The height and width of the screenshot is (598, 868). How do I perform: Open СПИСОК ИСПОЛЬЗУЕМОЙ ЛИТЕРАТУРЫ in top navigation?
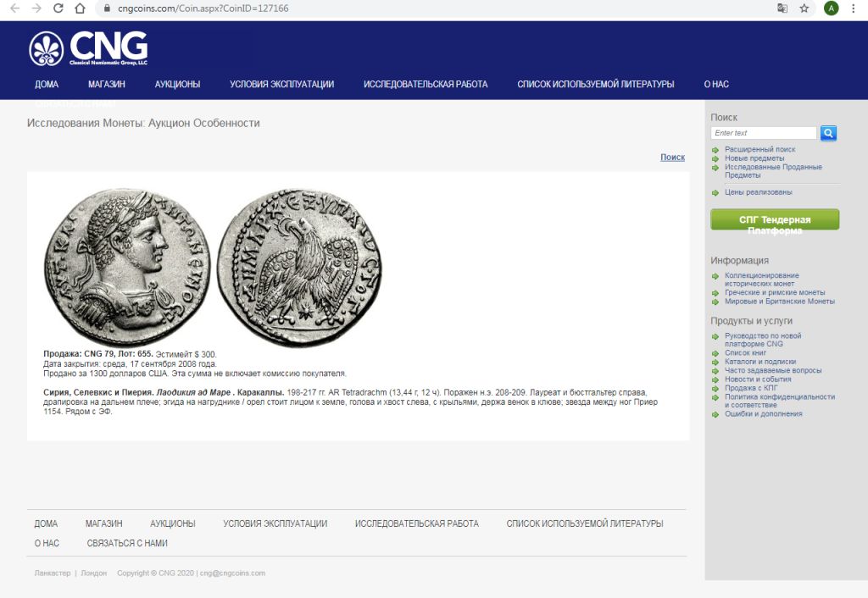pyautogui.click(x=596, y=84)
